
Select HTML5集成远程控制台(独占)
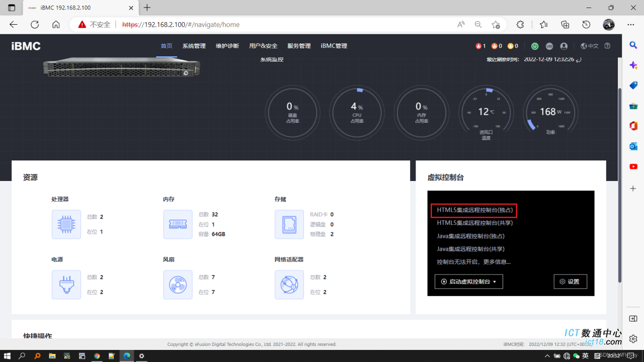coord(475,210)
